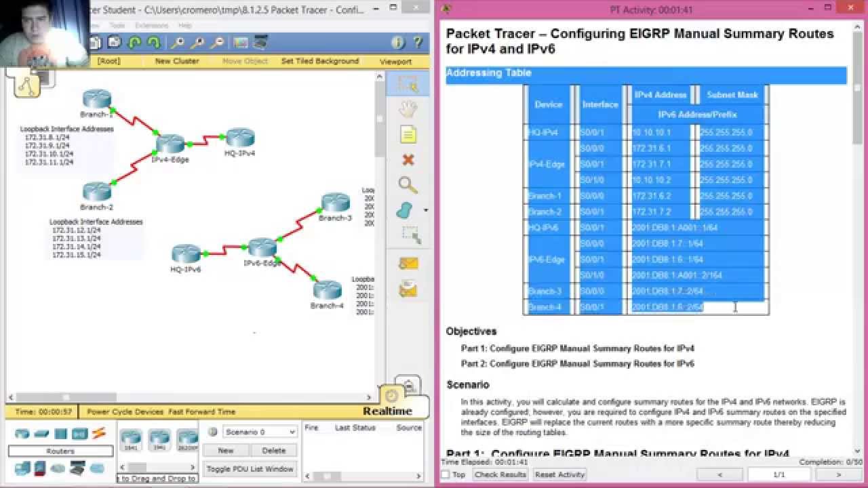
Task: Click the Paste toolbar icon
Action: click(x=114, y=43)
